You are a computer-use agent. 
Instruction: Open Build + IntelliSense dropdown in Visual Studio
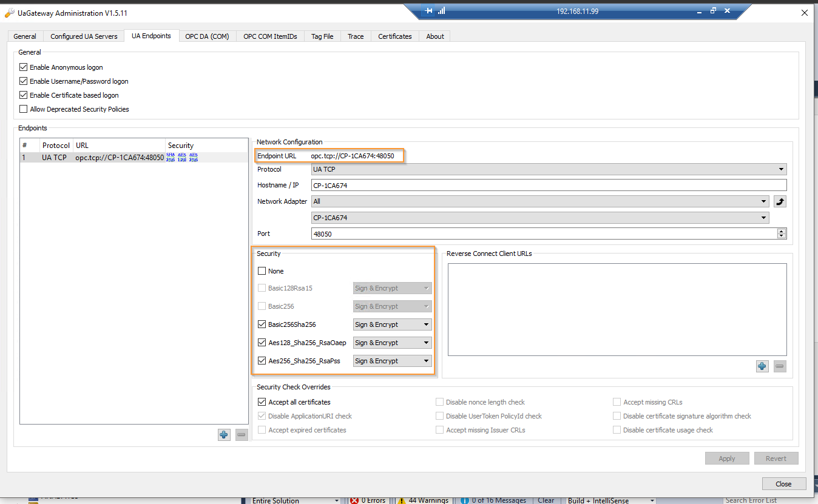click(611, 500)
